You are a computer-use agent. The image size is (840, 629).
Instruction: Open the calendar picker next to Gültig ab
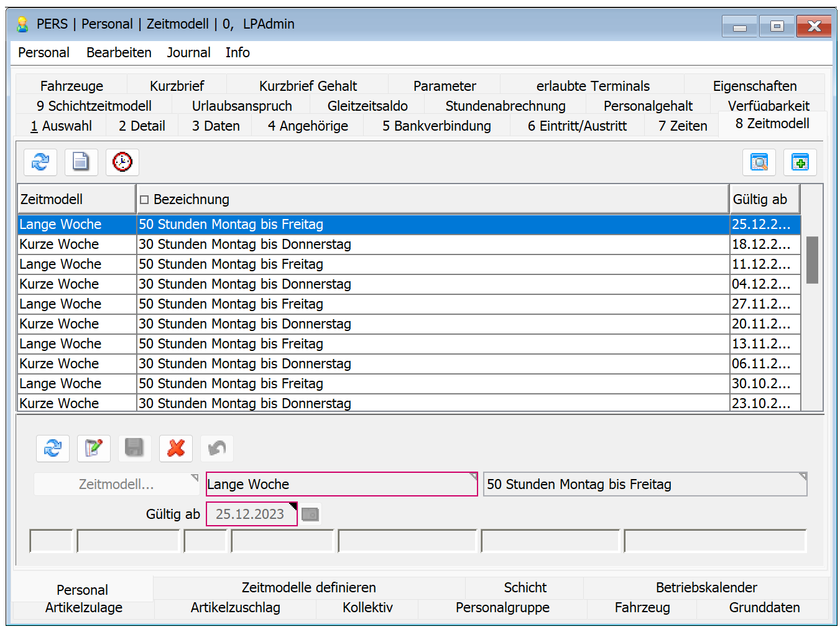tap(310, 515)
